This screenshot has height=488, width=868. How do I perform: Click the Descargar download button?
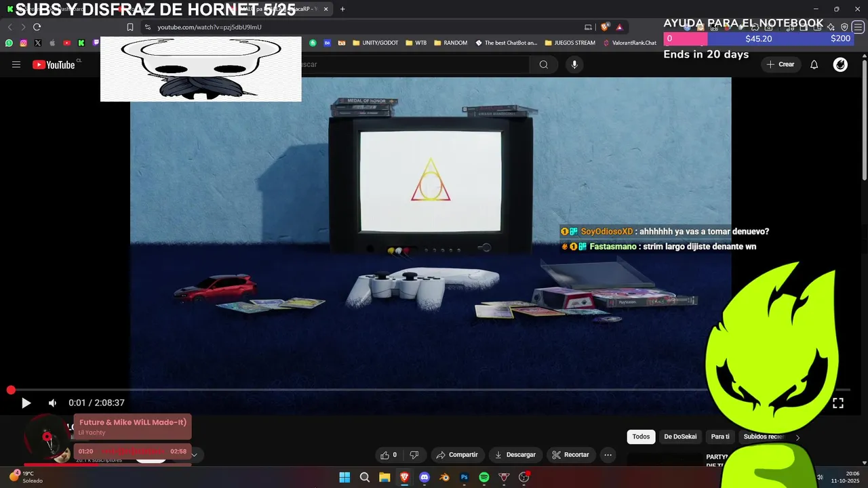click(515, 455)
